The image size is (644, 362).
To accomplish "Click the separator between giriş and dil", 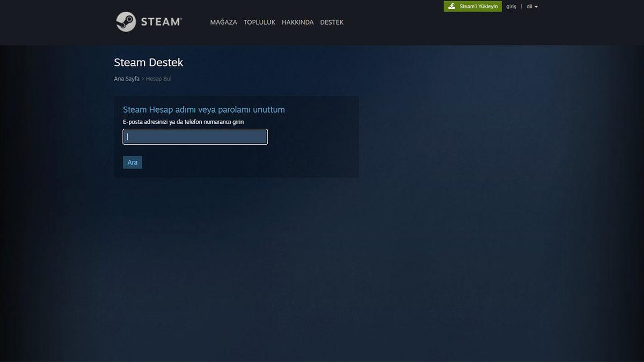I will pos(521,6).
